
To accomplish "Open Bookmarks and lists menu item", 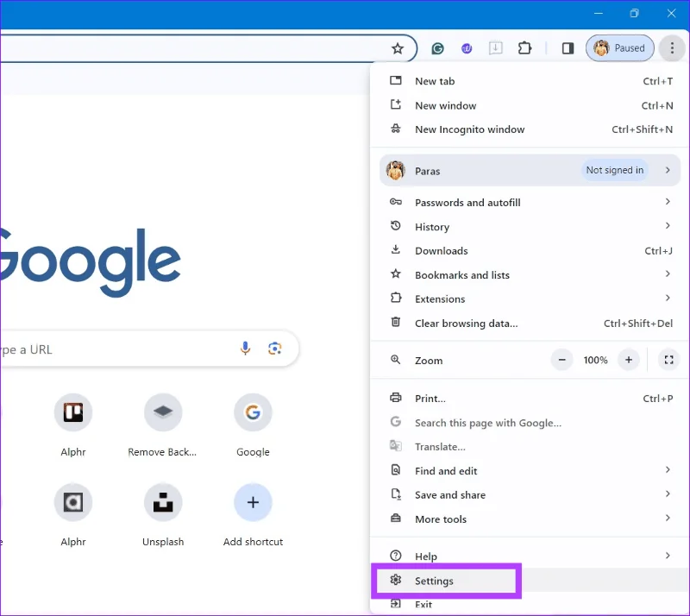I will pos(530,274).
